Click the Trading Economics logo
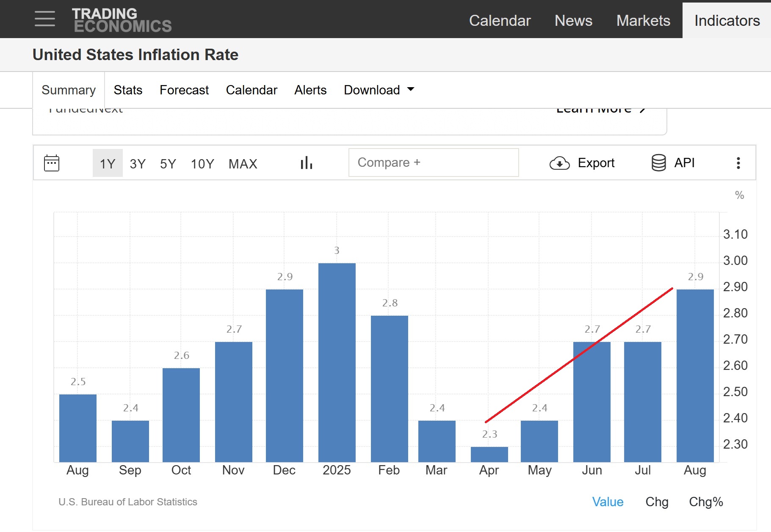 [122, 20]
